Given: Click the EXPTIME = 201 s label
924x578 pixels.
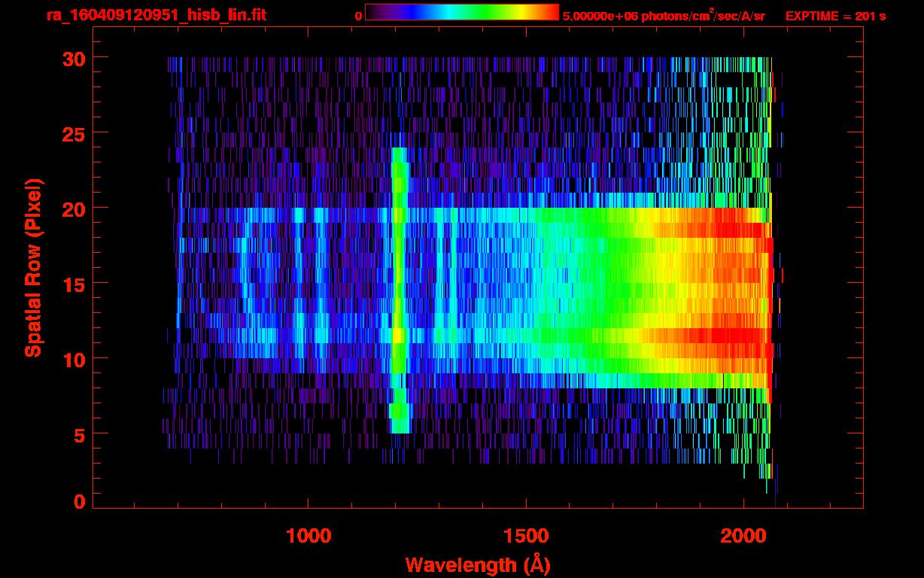Looking at the screenshot, I should (x=835, y=16).
